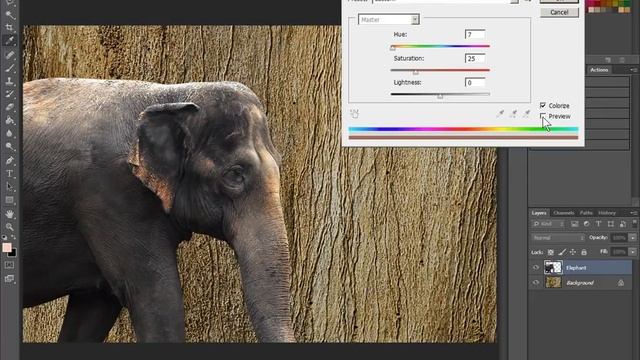
Task: Click the Lightness value field
Action: [x=475, y=82]
